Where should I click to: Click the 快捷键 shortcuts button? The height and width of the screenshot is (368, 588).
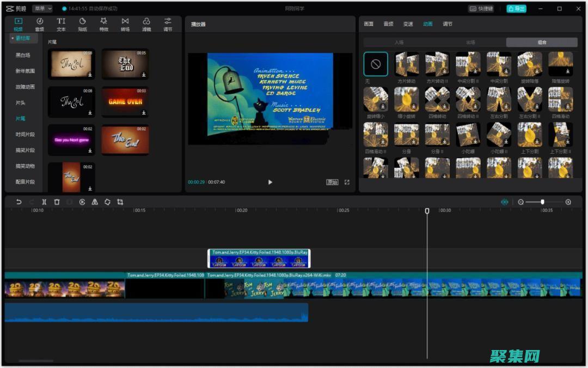[482, 9]
